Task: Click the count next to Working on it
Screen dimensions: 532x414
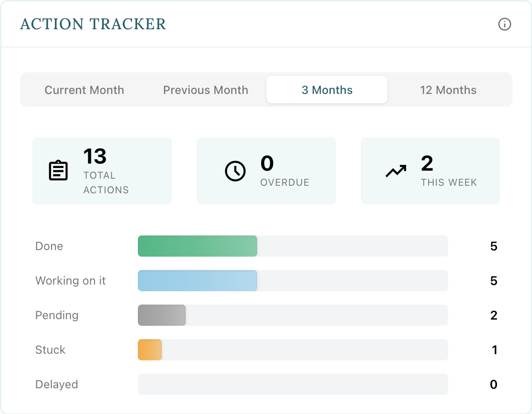Action: pyautogui.click(x=494, y=281)
